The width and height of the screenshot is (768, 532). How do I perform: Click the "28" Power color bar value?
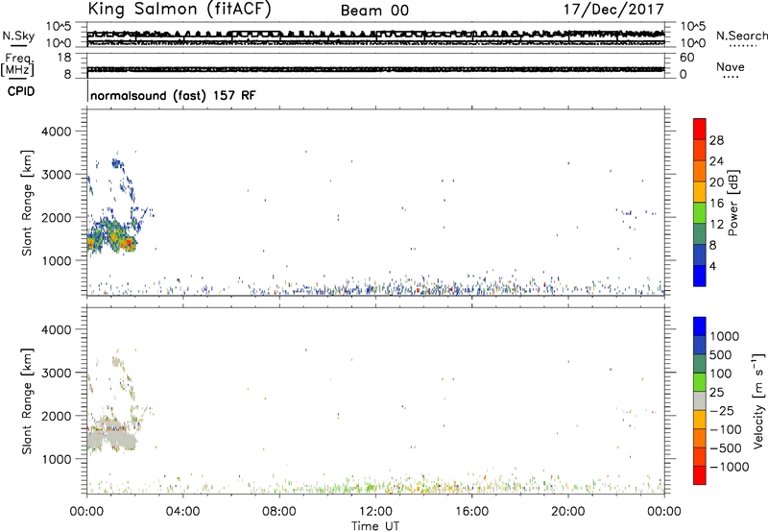click(716, 140)
